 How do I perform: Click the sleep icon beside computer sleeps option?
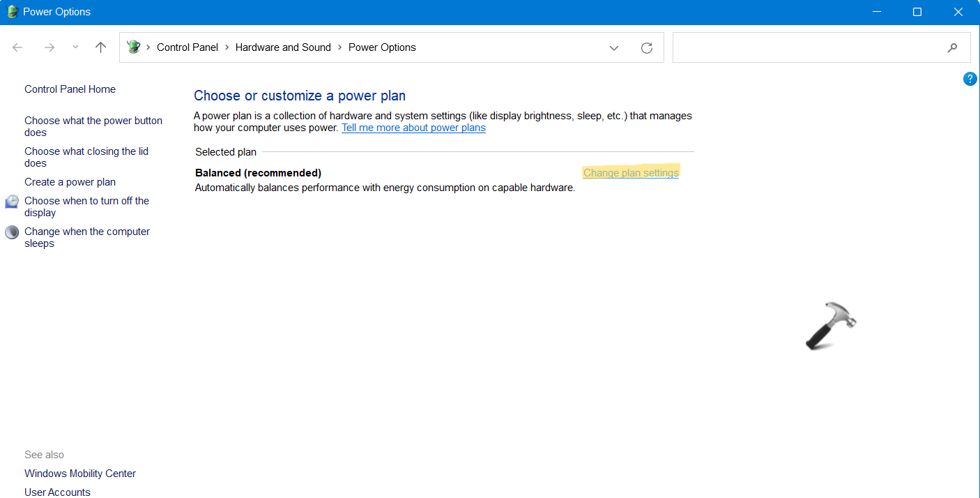(x=11, y=232)
